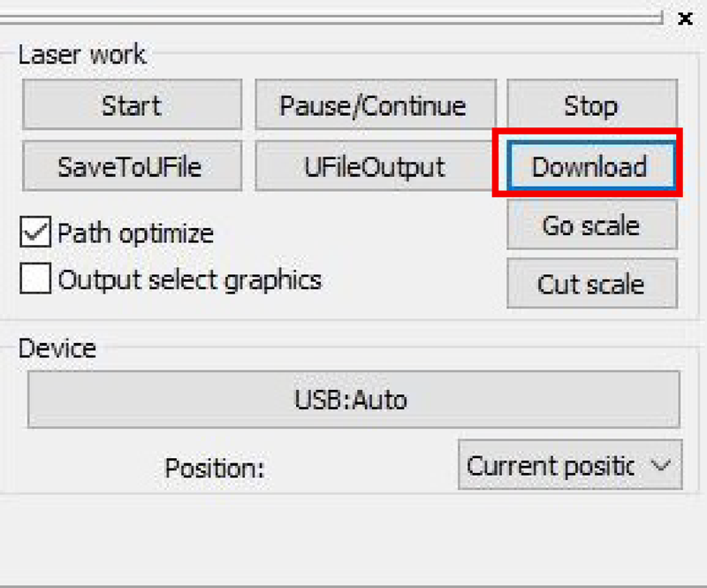Click the Path optimize label text
This screenshot has width=707, height=588.
[x=135, y=233]
